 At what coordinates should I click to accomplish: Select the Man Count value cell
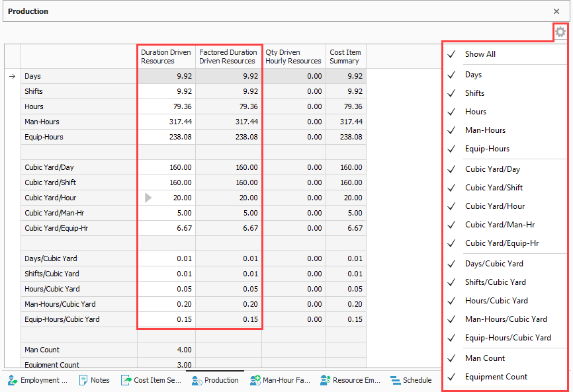click(167, 350)
